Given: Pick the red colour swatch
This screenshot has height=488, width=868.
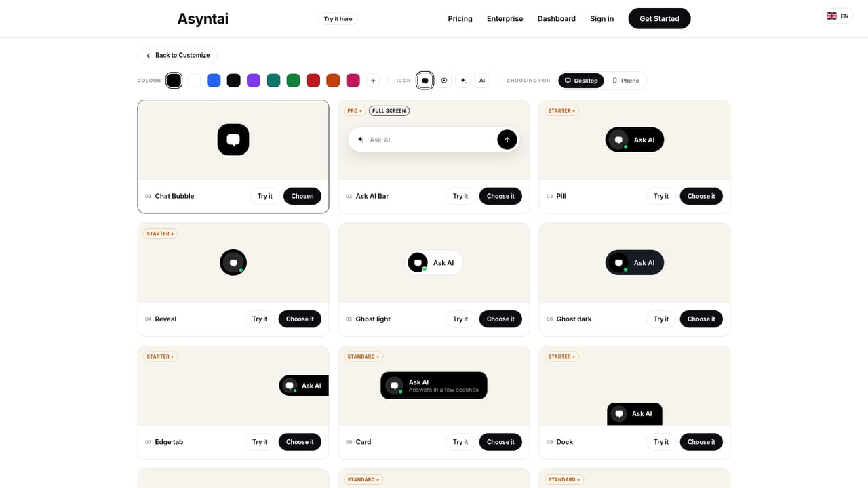Looking at the screenshot, I should pyautogui.click(x=313, y=80).
